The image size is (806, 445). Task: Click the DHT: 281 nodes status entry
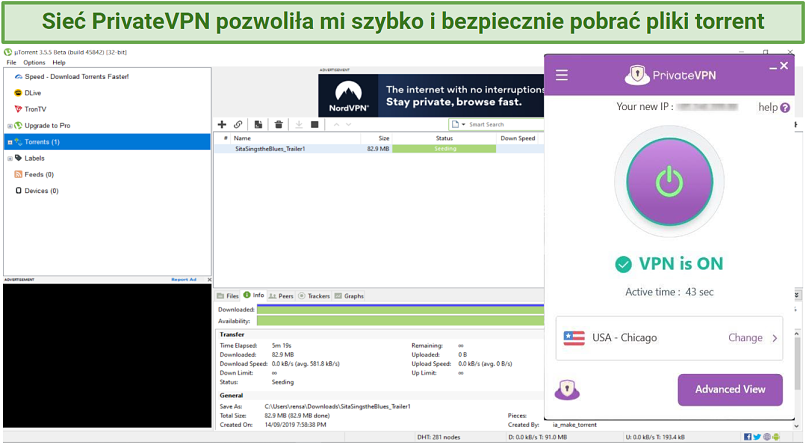tap(438, 437)
